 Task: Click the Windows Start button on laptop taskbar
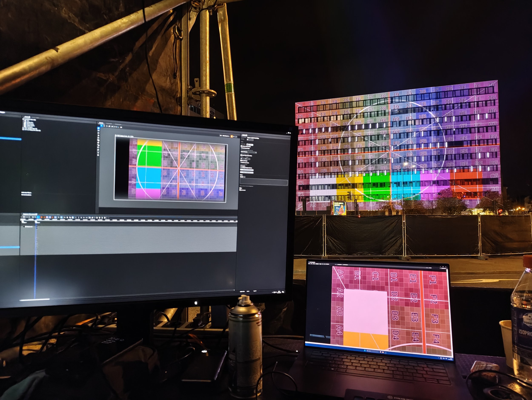click(365, 351)
